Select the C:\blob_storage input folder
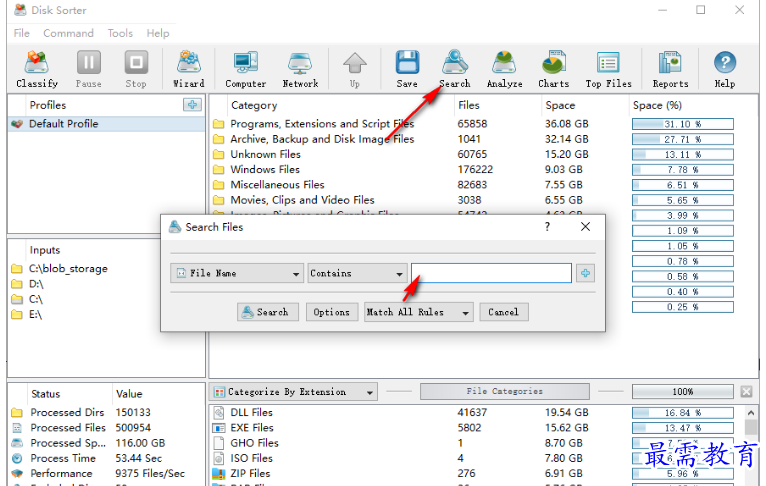The image size is (766, 486). [x=68, y=269]
